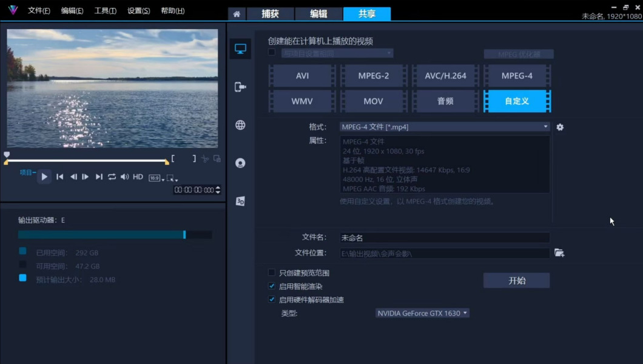The height and width of the screenshot is (364, 643).
Task: Click the 开始 button to render
Action: (x=516, y=281)
